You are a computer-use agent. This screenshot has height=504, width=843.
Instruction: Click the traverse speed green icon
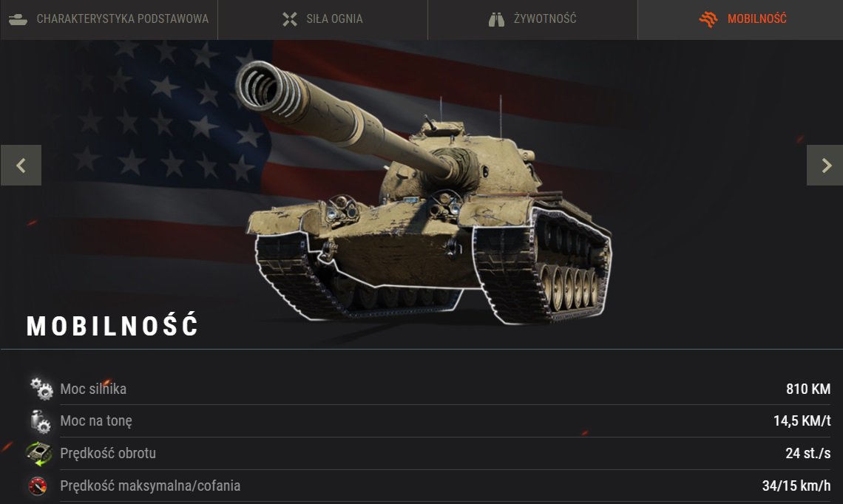pos(38,454)
